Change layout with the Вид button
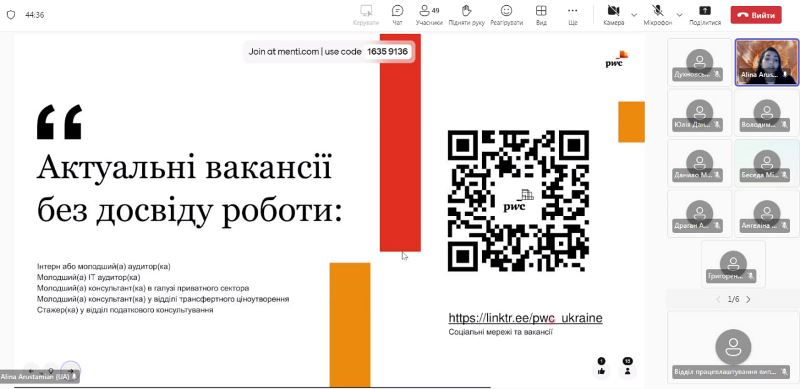 point(541,15)
